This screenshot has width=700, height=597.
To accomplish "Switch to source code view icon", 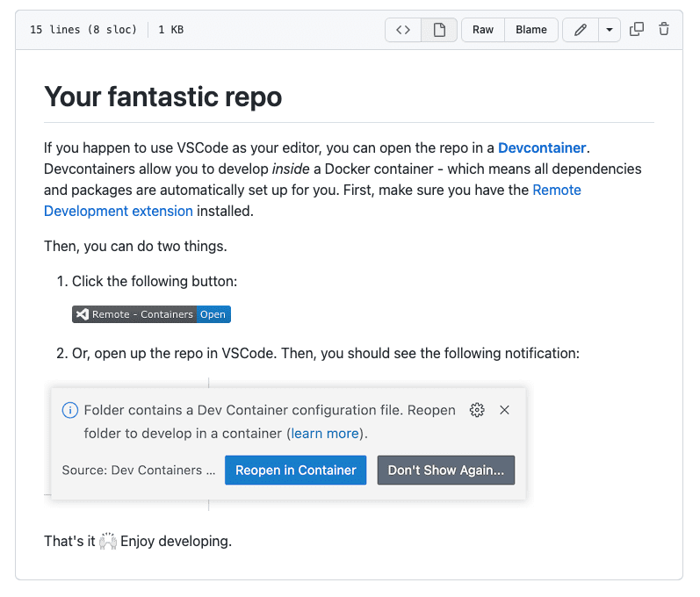I will [x=403, y=30].
